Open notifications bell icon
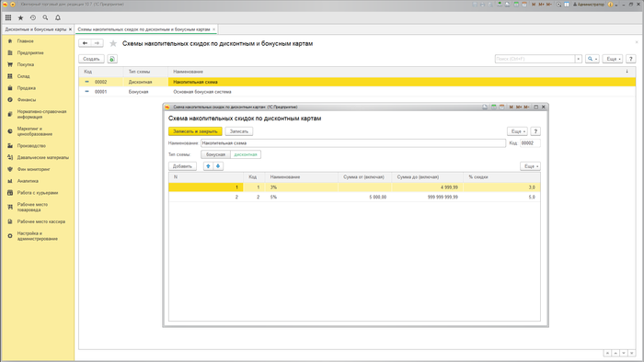Viewport: 644px width, 362px height. (x=58, y=17)
